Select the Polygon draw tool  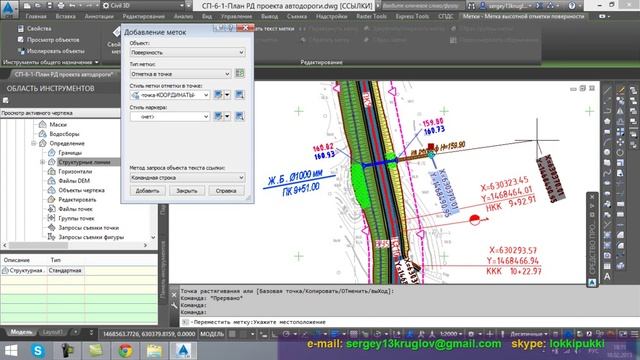point(607,121)
